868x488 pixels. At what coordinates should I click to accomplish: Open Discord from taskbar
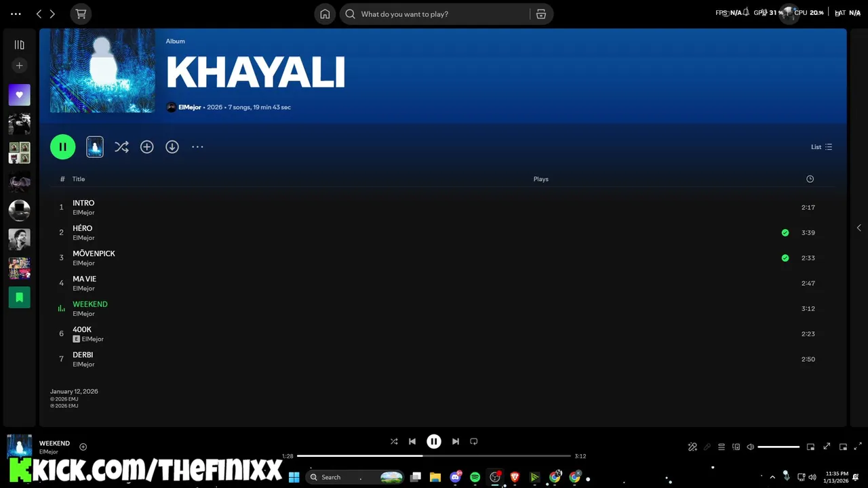coord(456,477)
